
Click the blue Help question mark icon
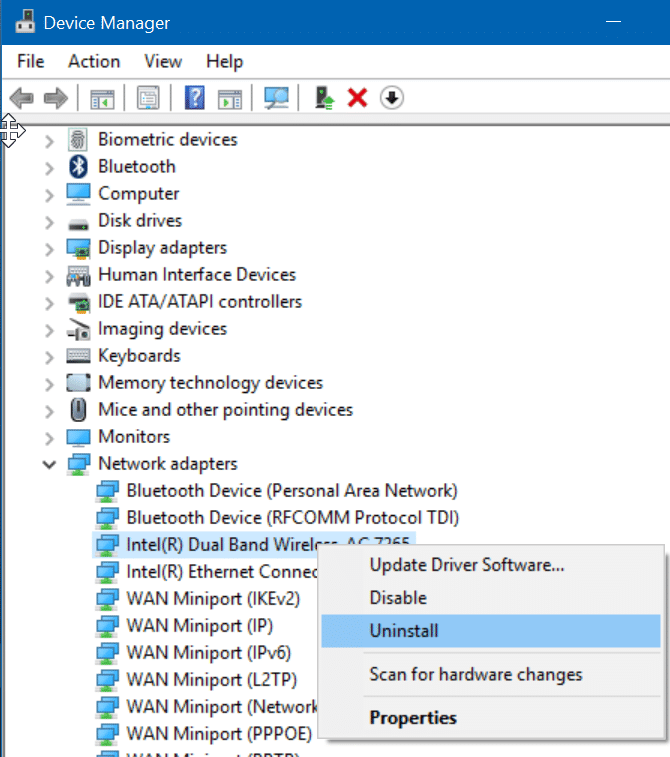click(195, 98)
